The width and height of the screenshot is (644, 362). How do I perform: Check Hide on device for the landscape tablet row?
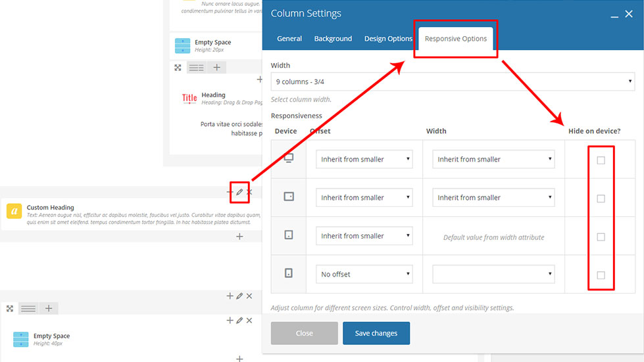point(601,198)
